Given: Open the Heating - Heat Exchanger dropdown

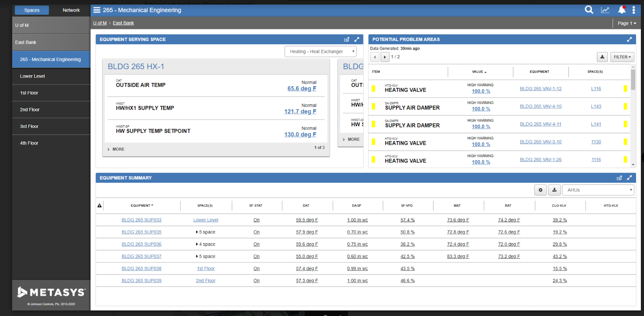Looking at the screenshot, I should pyautogui.click(x=320, y=52).
